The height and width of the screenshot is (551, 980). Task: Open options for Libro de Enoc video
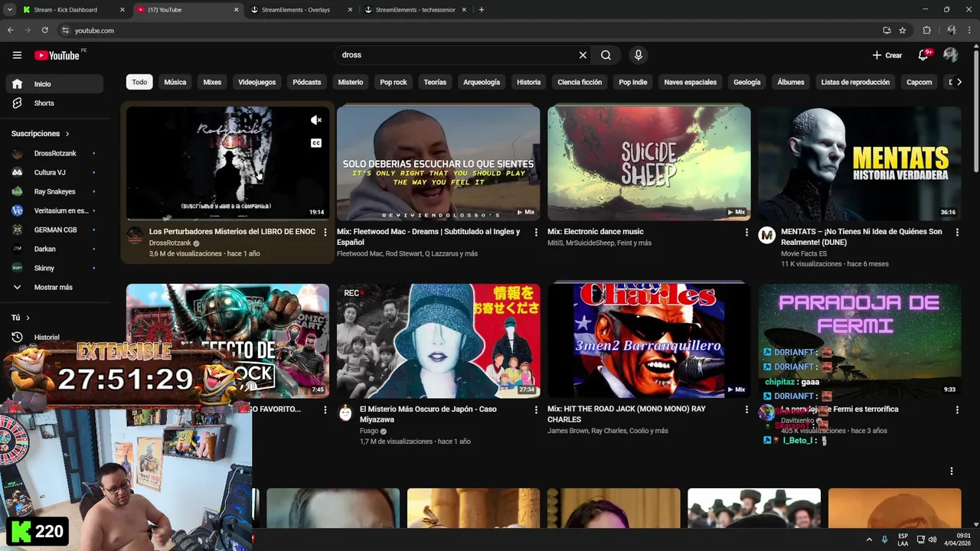coord(325,232)
